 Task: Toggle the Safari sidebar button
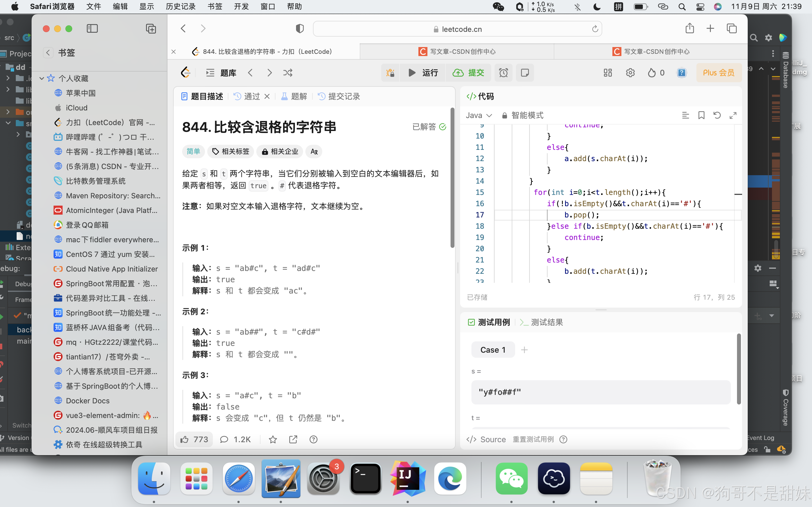click(92, 29)
